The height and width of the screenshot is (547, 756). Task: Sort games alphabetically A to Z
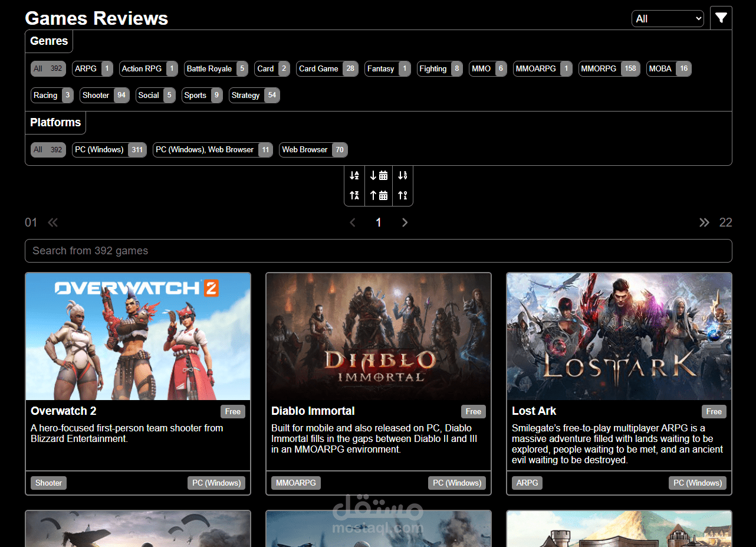coord(354,175)
